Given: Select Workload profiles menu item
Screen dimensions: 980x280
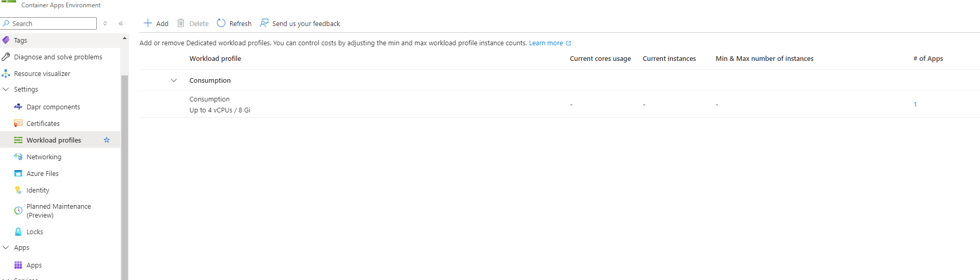Looking at the screenshot, I should 60,140.
